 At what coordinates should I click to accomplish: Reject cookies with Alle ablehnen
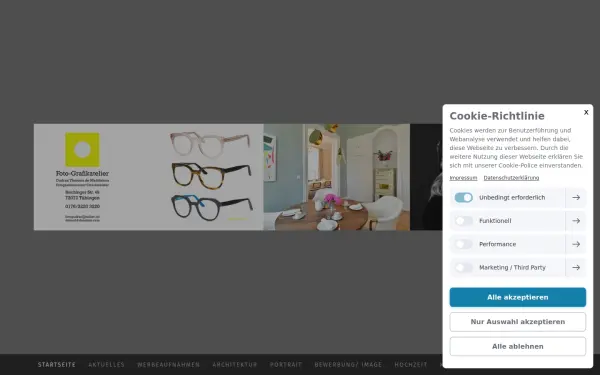point(517,346)
